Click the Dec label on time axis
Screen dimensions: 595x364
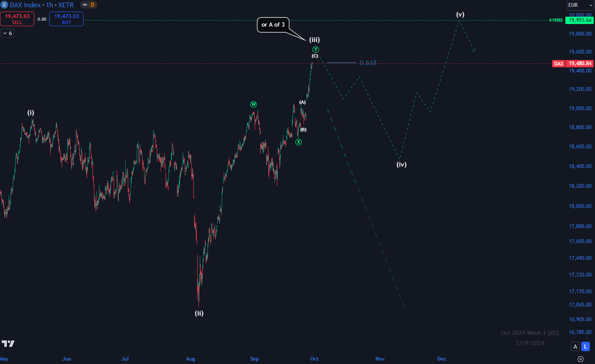(x=441, y=358)
